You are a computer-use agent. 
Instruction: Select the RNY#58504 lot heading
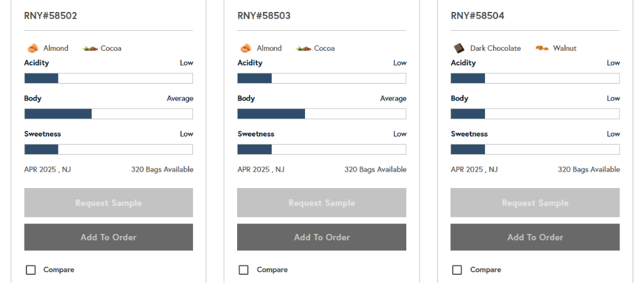[x=477, y=16]
